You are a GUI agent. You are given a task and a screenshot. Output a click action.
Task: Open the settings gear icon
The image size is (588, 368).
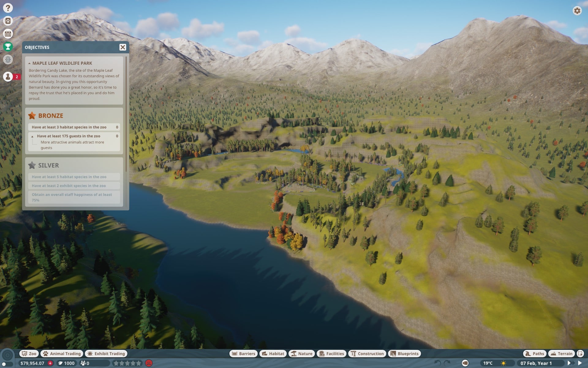point(577,11)
